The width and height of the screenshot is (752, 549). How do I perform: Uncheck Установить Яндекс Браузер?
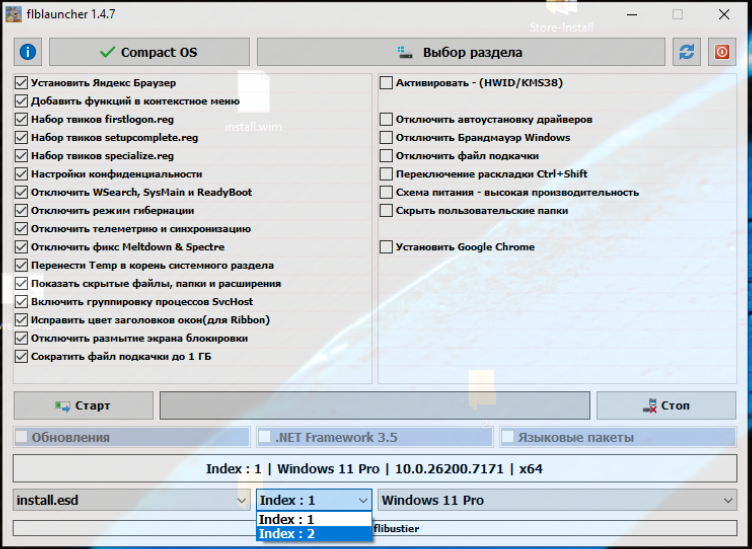click(x=22, y=83)
